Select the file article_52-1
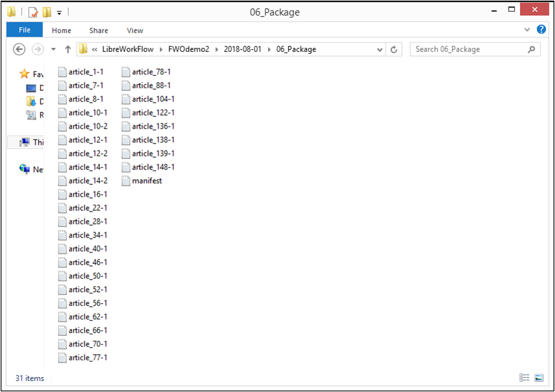This screenshot has width=555, height=392. point(83,289)
